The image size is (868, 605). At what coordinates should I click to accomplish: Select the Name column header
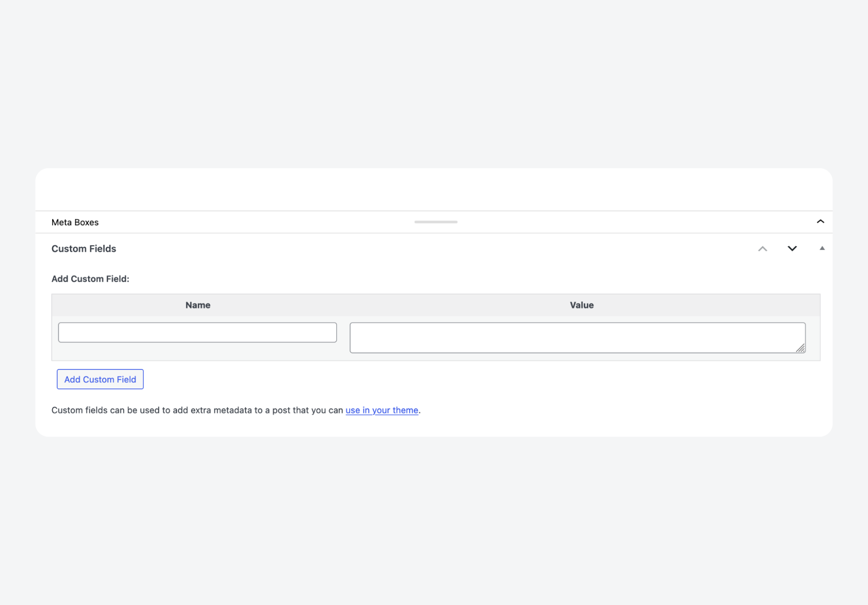[198, 305]
